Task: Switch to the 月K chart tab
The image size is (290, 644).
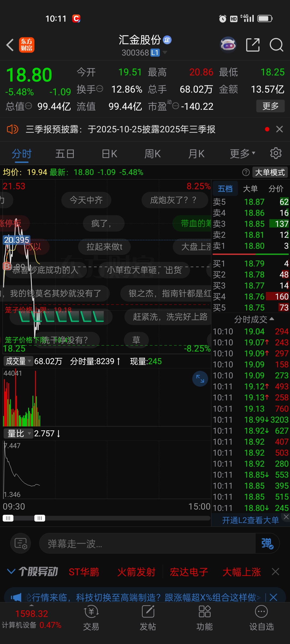Action: point(196,154)
